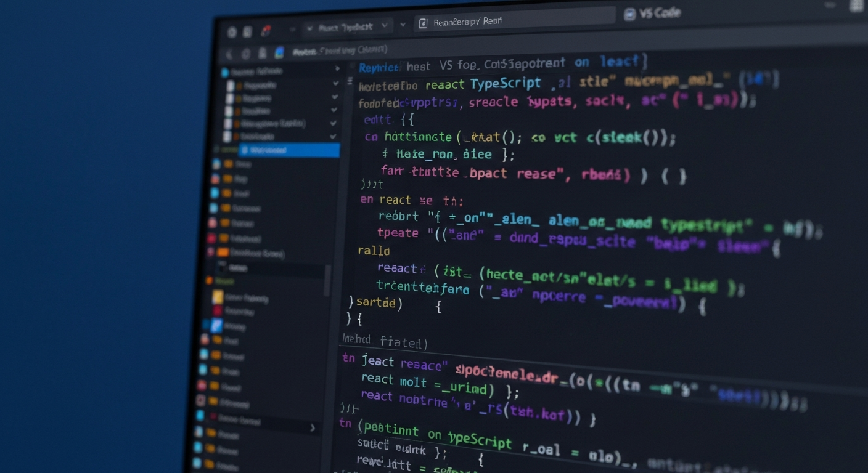Click the square grid icon beside the gear
868x473 pixels.
point(247,32)
